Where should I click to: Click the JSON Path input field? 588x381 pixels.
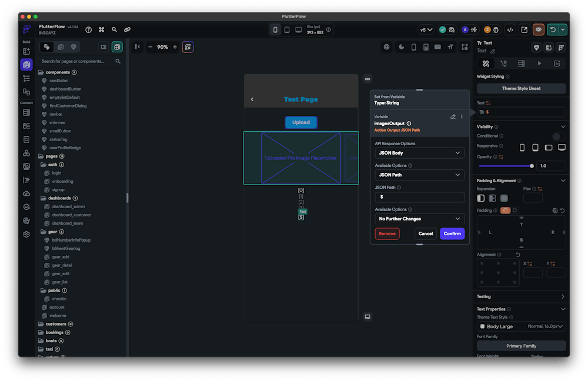coord(419,197)
